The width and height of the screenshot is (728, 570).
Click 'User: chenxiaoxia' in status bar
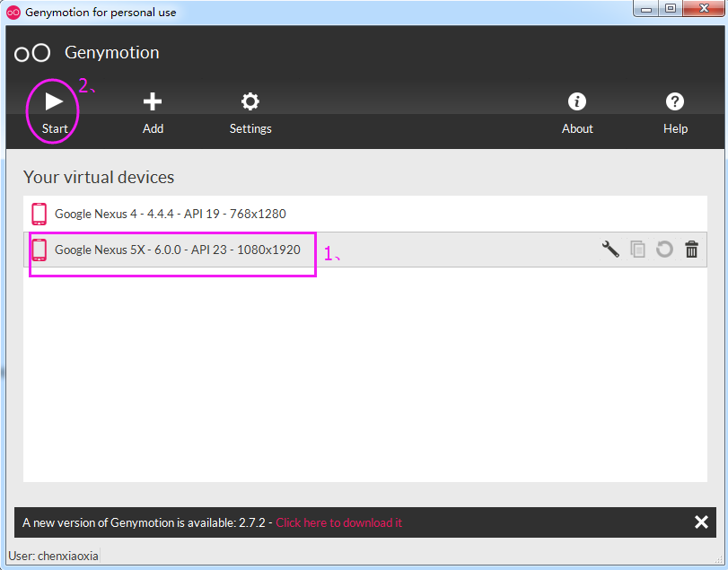[53, 556]
